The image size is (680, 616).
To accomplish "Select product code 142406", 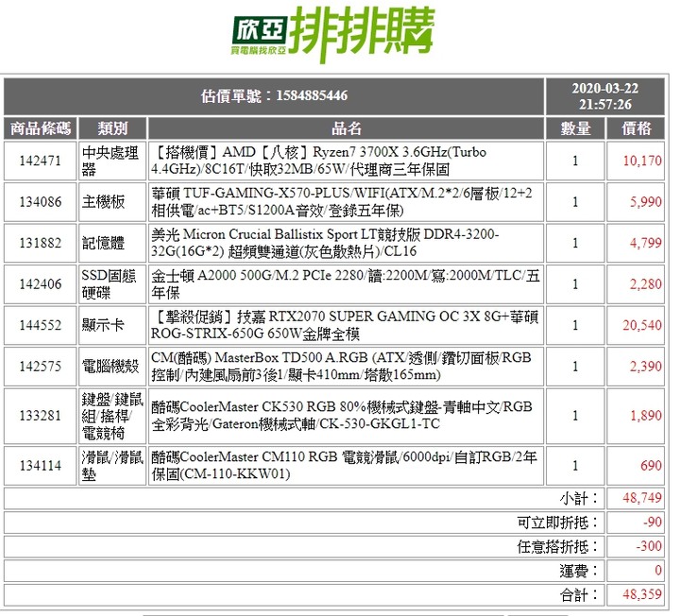I will (41, 284).
